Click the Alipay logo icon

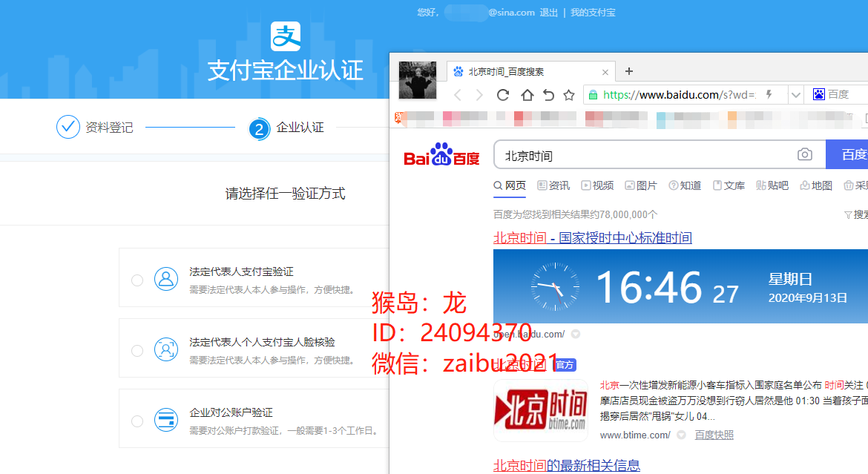(x=285, y=36)
